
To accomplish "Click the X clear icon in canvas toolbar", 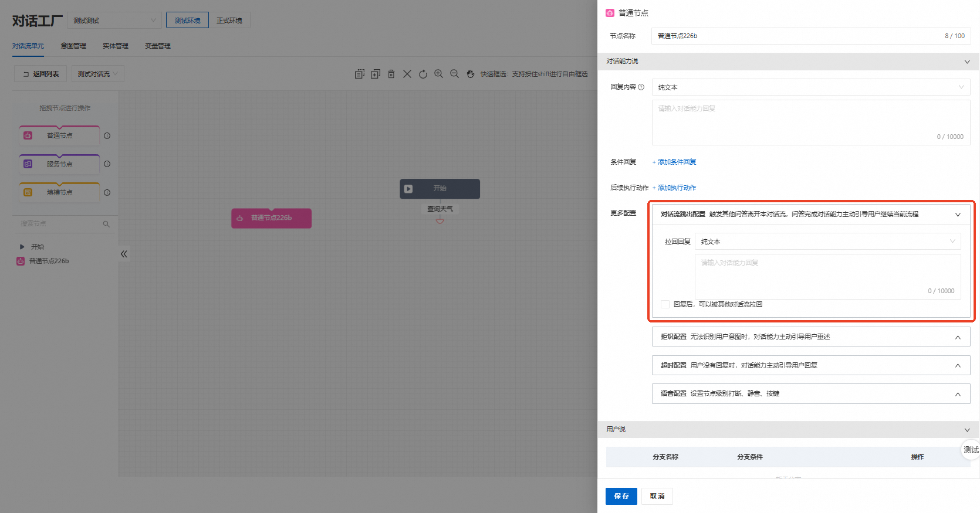I will tap(407, 74).
